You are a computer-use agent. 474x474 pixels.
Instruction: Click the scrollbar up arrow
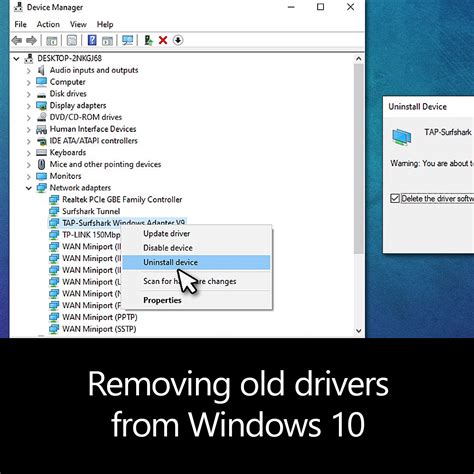[x=359, y=59]
